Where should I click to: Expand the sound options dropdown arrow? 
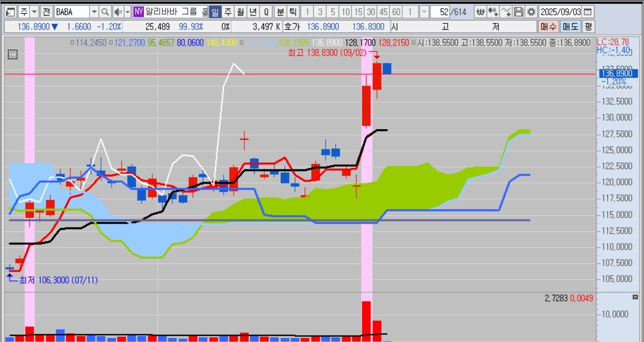(128, 12)
